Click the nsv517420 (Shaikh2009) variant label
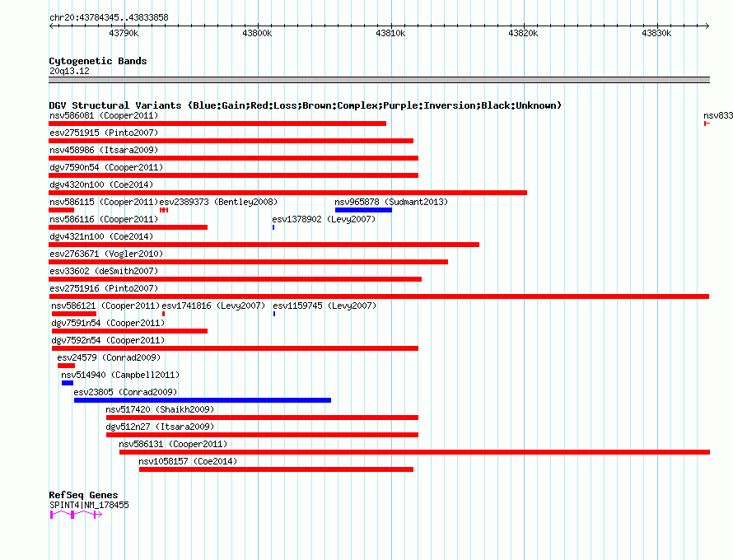The image size is (733, 560). click(x=160, y=409)
